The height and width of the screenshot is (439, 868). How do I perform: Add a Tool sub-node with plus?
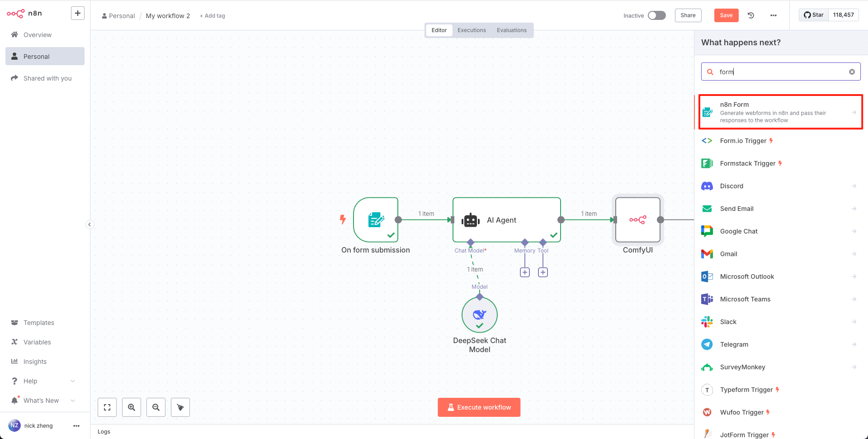click(x=543, y=272)
